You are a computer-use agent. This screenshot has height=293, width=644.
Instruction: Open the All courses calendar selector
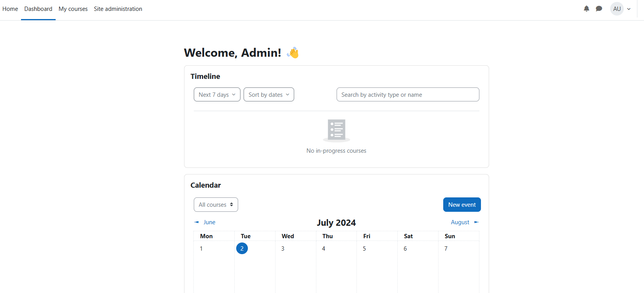tap(216, 205)
